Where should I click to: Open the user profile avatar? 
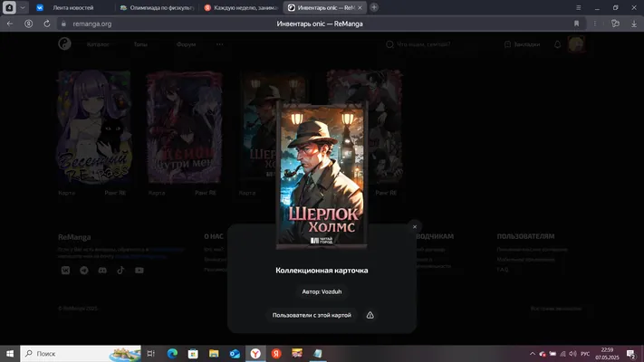pyautogui.click(x=576, y=44)
